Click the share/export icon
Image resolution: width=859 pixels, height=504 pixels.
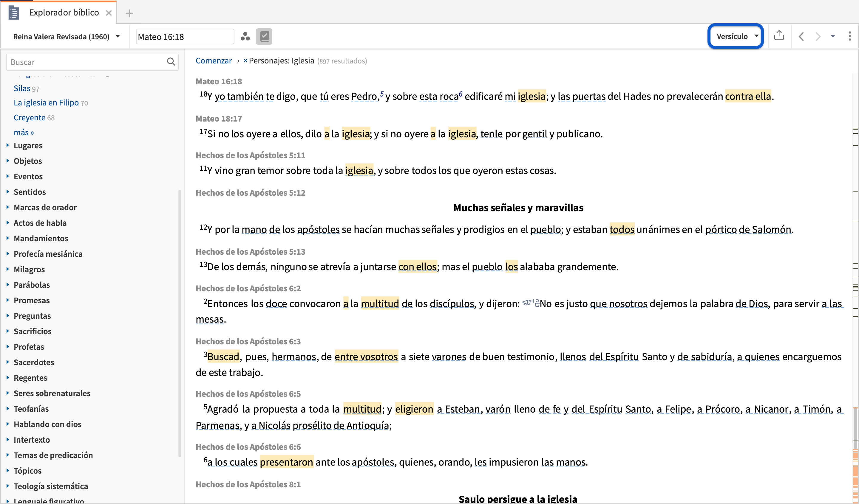click(x=779, y=36)
